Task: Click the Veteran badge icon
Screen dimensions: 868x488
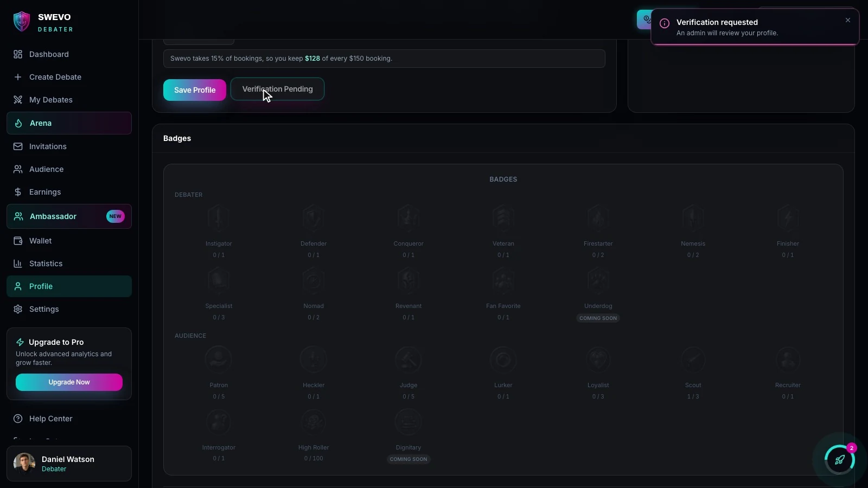Action: click(x=503, y=219)
